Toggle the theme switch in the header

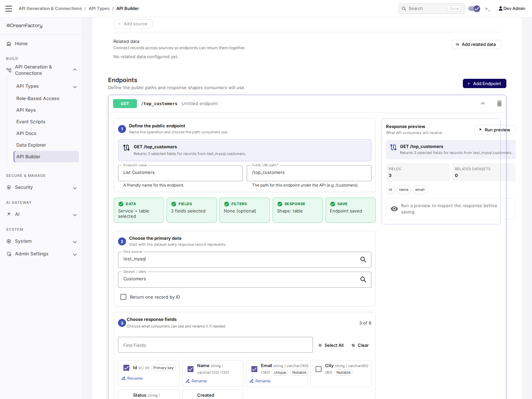pyautogui.click(x=474, y=9)
